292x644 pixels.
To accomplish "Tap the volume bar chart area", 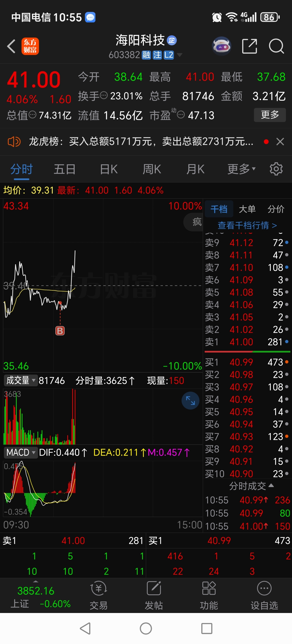I will point(103,416).
